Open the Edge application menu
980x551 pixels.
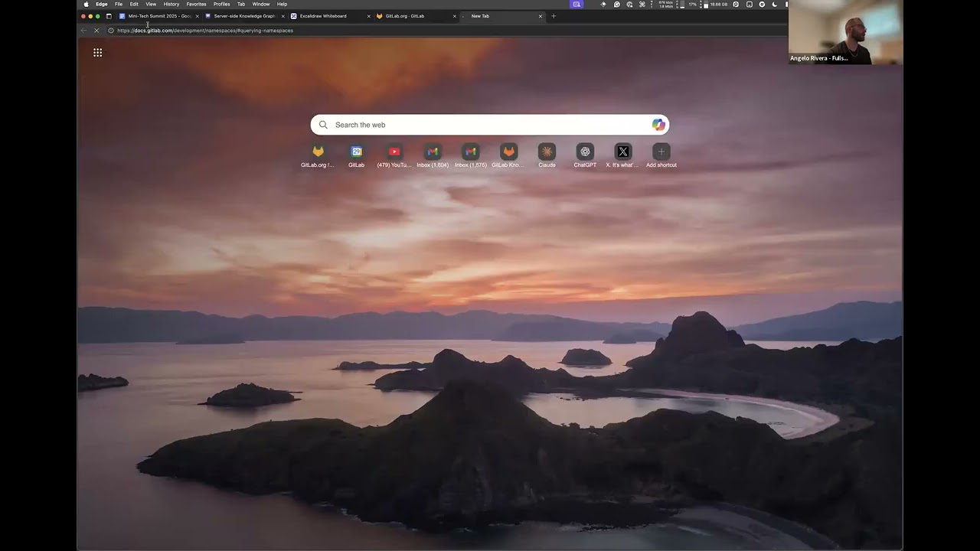click(101, 4)
